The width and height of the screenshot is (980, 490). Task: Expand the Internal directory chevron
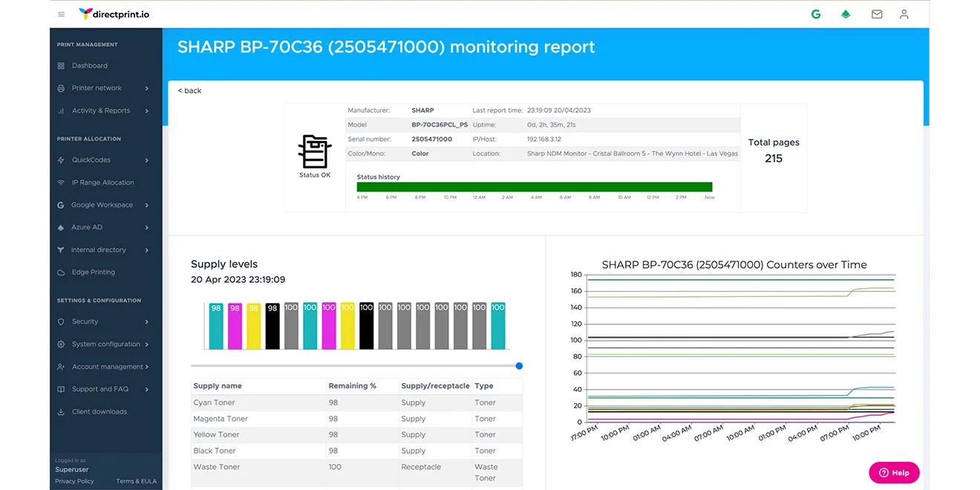coord(147,250)
